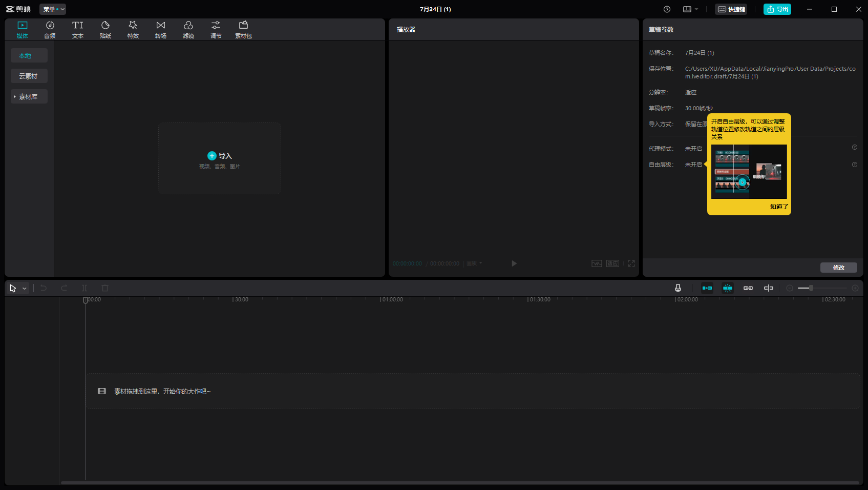Open the 菜单 dropdown menu

coord(53,9)
